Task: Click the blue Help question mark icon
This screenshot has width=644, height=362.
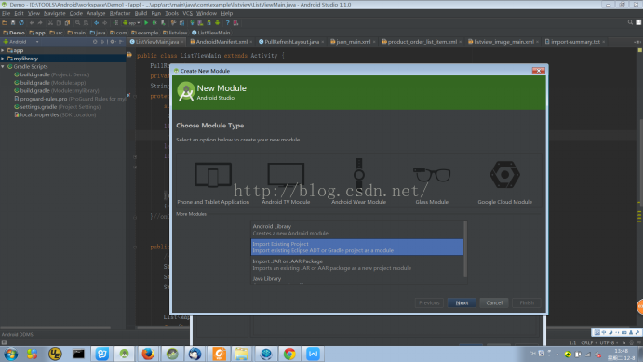Action: click(227, 23)
